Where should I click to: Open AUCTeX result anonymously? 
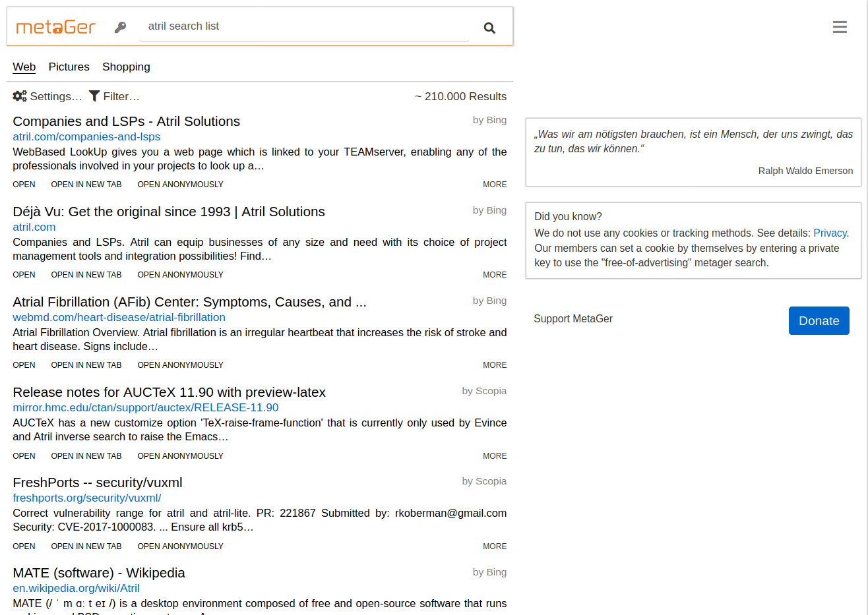(x=180, y=456)
